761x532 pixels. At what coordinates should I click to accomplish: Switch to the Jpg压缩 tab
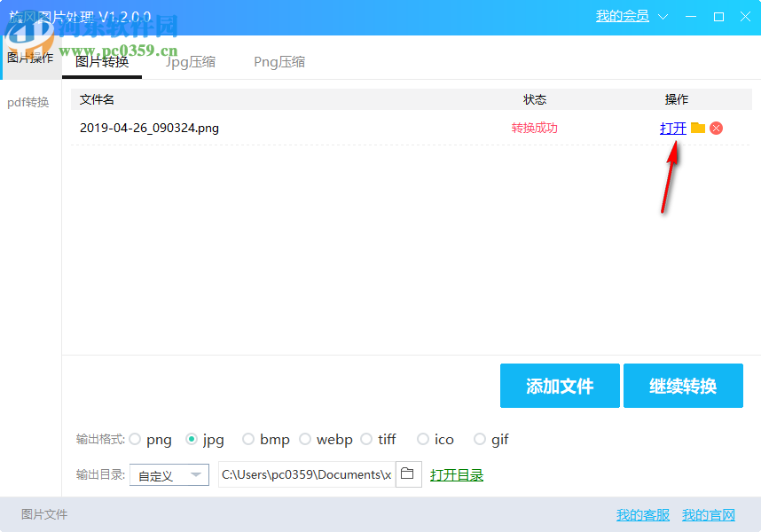click(x=190, y=62)
